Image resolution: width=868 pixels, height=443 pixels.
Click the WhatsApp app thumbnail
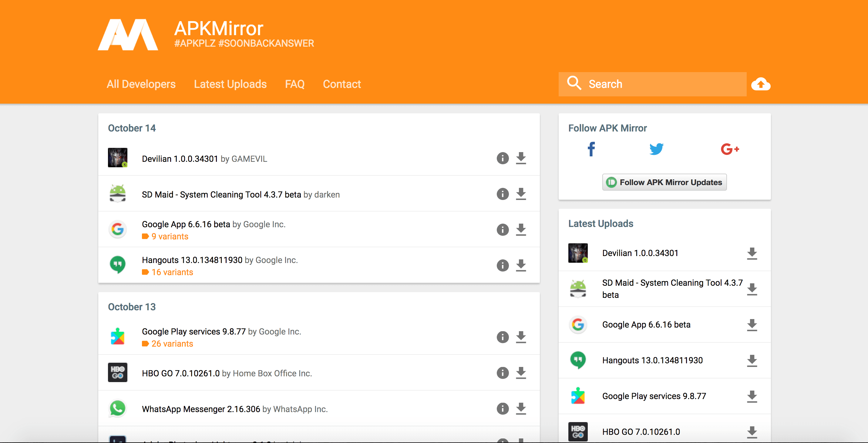tap(118, 408)
